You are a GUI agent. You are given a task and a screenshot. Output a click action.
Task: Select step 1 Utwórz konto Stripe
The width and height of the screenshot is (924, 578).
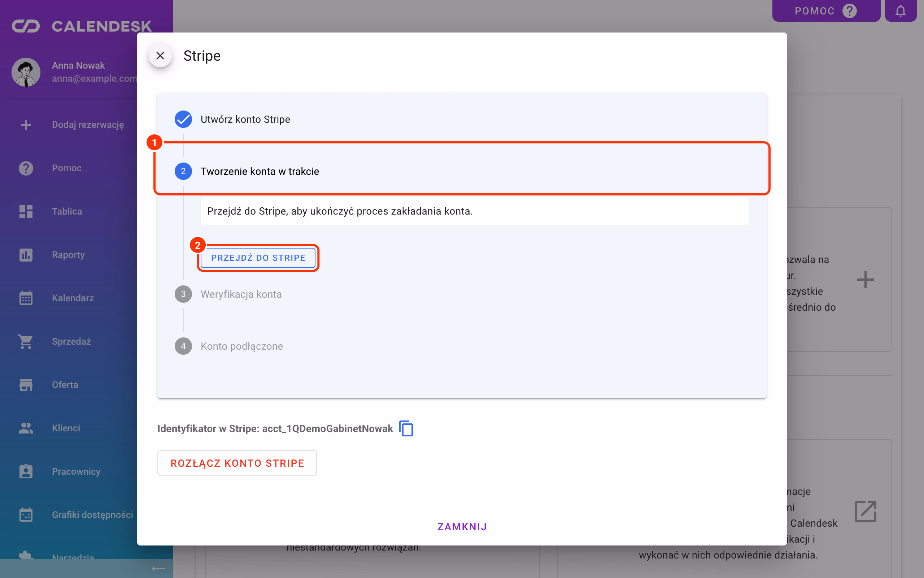click(232, 119)
